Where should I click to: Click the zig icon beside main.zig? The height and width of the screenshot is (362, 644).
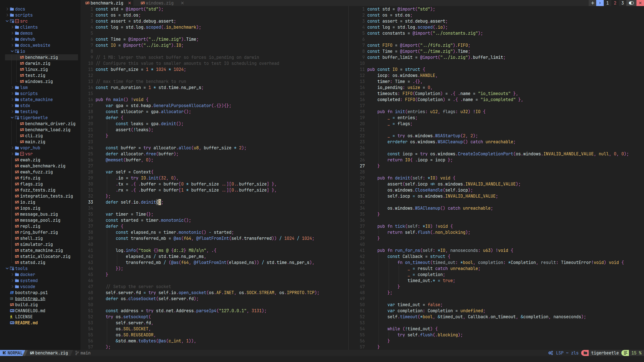click(x=22, y=142)
